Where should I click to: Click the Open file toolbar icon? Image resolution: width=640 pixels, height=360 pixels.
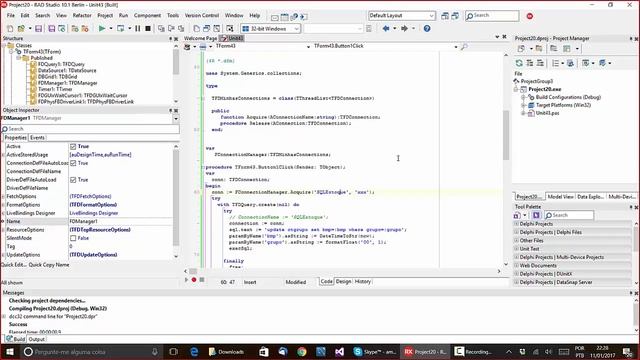pyautogui.click(x=21, y=29)
